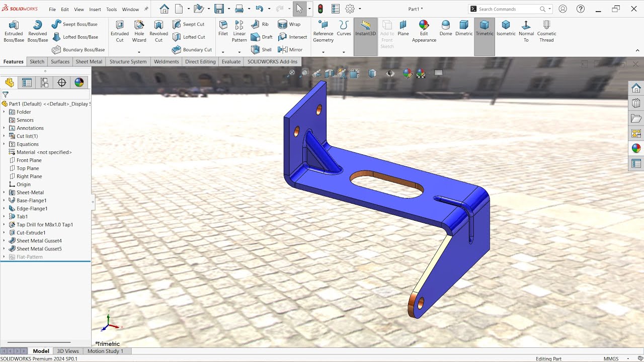This screenshot has height=362, width=644.
Task: Open the Linear Pattern dropdown arrow
Action: pos(239,52)
